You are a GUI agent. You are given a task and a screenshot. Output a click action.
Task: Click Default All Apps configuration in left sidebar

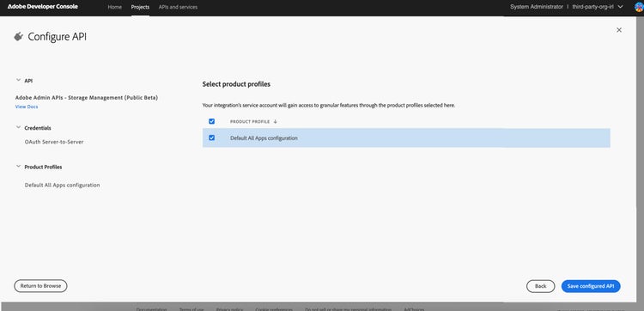point(62,186)
